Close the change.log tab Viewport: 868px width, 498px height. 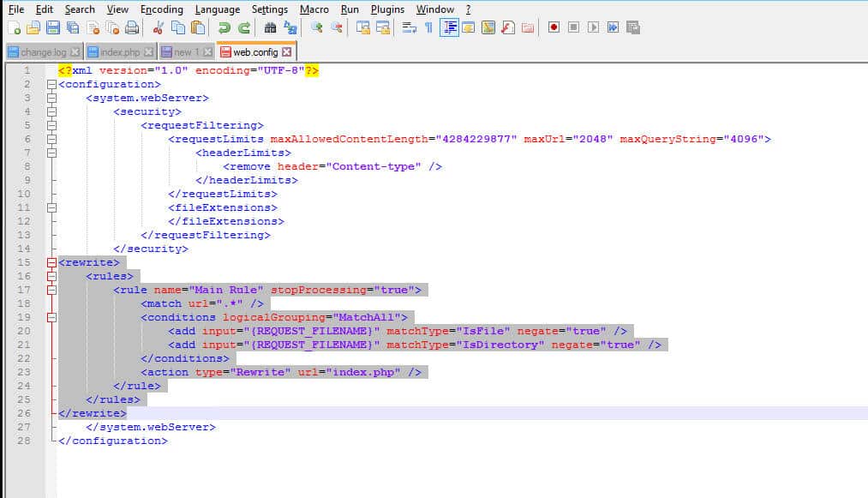(x=75, y=52)
